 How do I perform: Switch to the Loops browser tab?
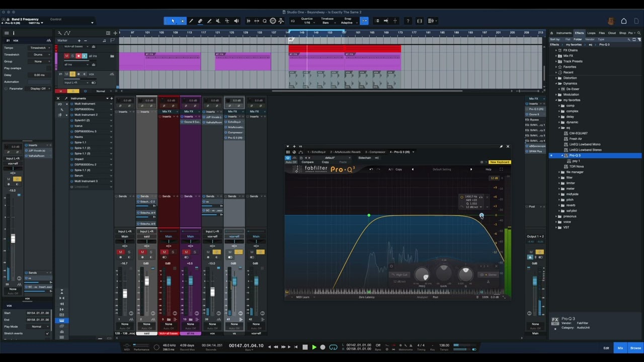point(591,33)
